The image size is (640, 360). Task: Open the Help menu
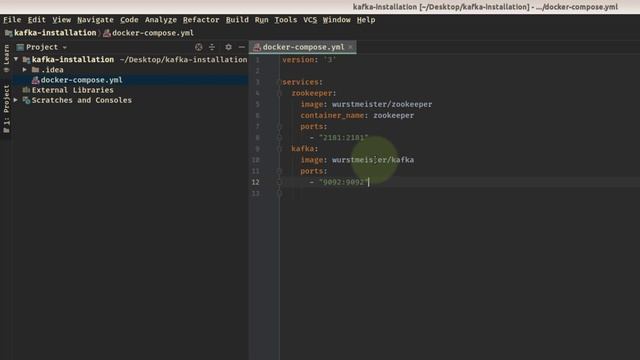(x=366, y=20)
